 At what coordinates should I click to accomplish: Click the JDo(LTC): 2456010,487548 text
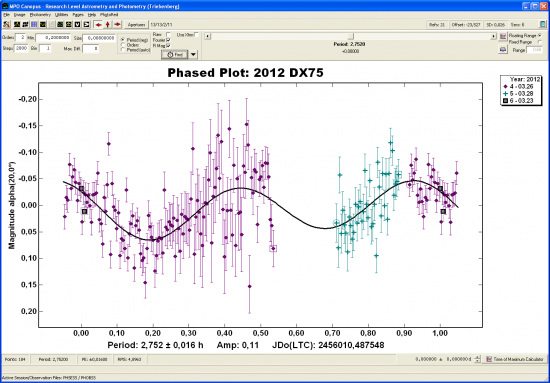pos(328,345)
